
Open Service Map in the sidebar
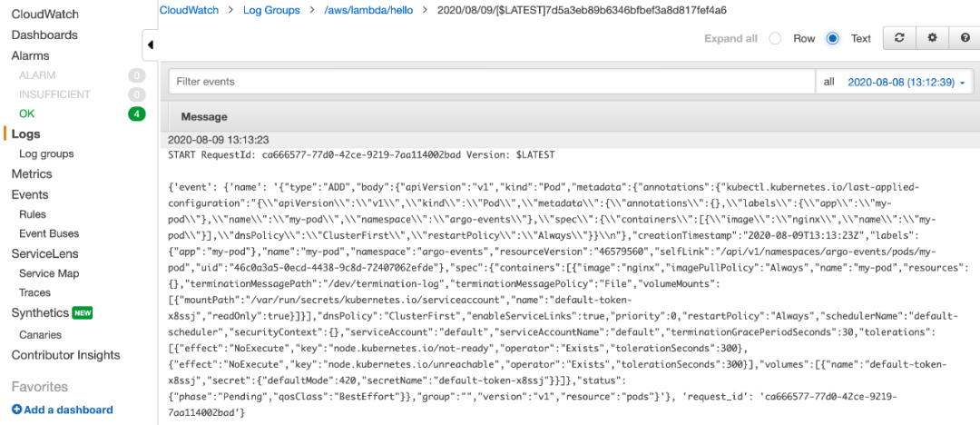pyautogui.click(x=49, y=273)
